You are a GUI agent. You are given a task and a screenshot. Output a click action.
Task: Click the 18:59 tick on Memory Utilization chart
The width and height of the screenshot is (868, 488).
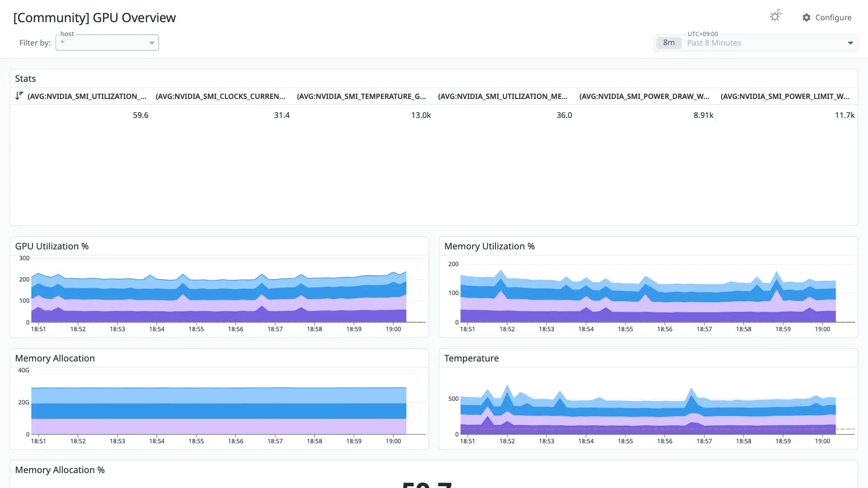pyautogui.click(x=783, y=329)
